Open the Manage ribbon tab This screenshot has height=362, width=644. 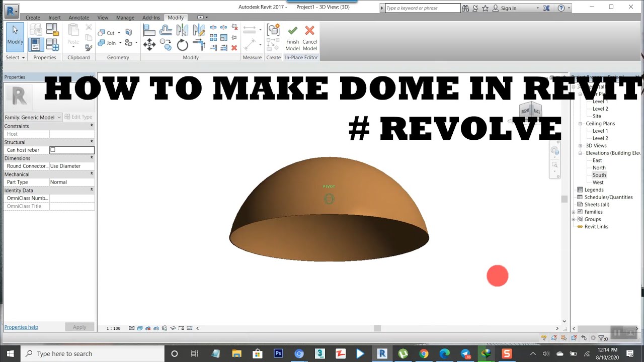pos(125,18)
